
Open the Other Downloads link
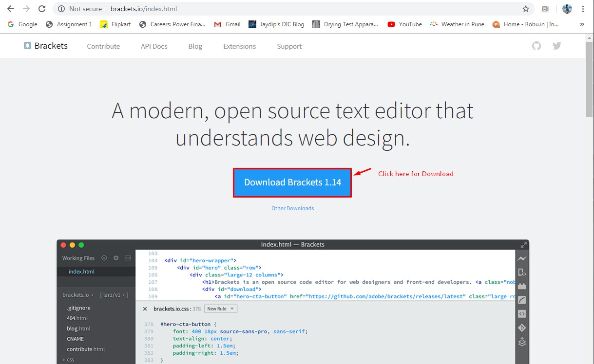coord(292,208)
